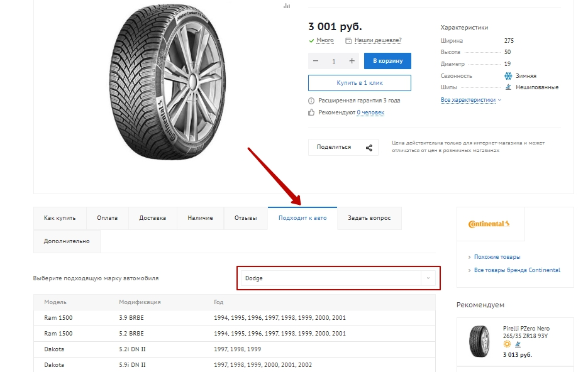
Task: Open the Отзывы tab
Action: click(x=246, y=218)
